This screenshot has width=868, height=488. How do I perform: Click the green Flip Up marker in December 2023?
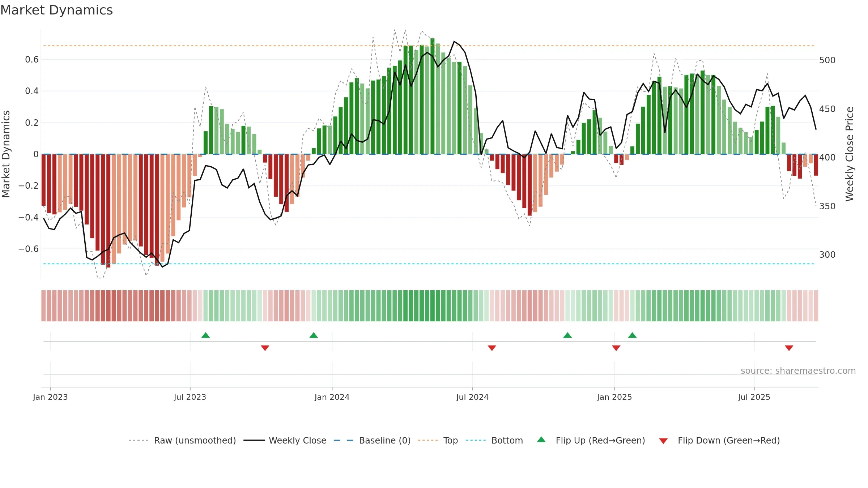click(x=314, y=335)
